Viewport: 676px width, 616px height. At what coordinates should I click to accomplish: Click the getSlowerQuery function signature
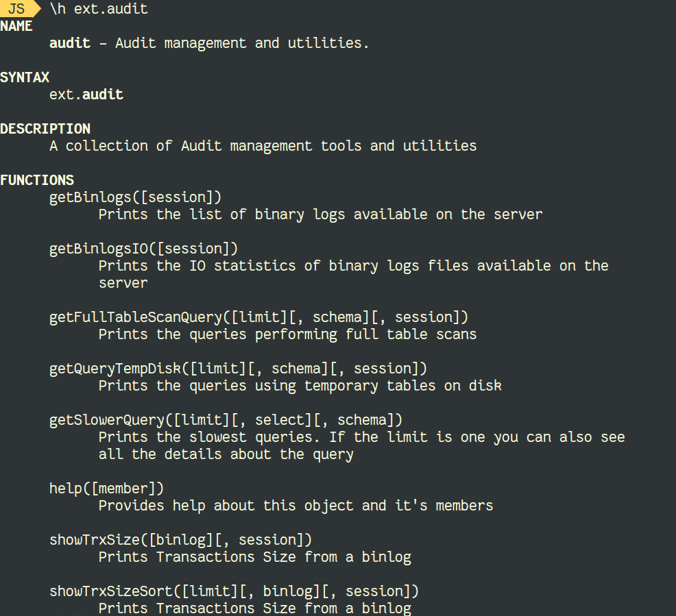coord(226,420)
